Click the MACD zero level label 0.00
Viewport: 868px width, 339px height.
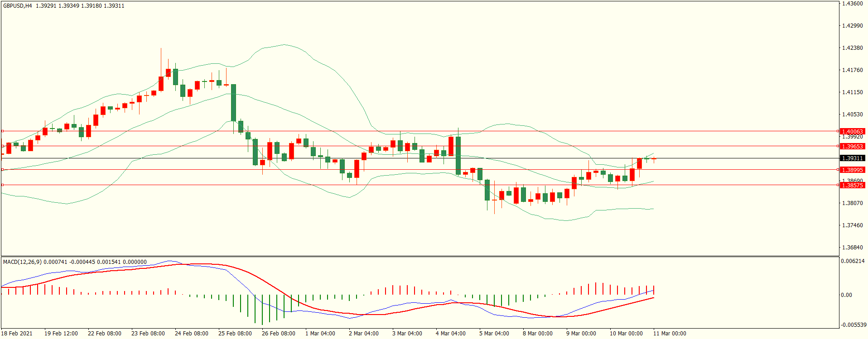coord(846,295)
